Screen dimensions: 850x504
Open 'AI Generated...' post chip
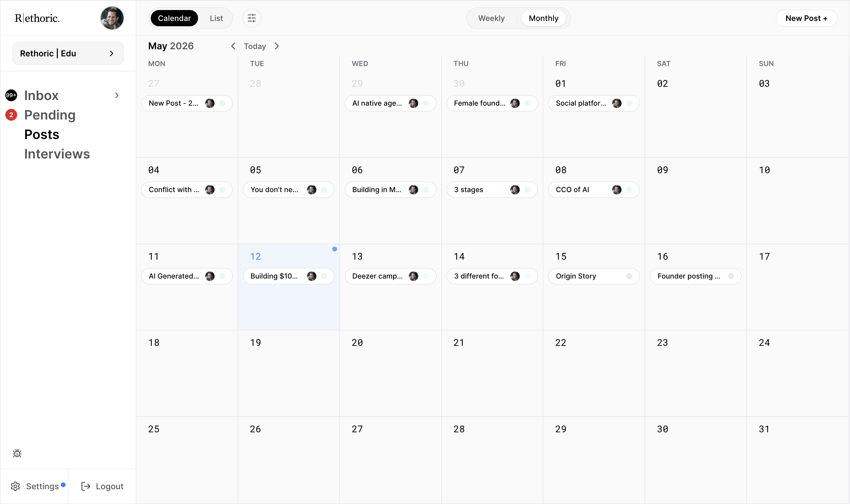[187, 276]
